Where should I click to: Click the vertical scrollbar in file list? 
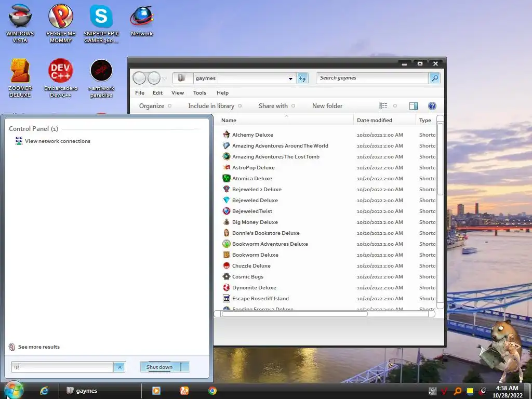(440, 159)
